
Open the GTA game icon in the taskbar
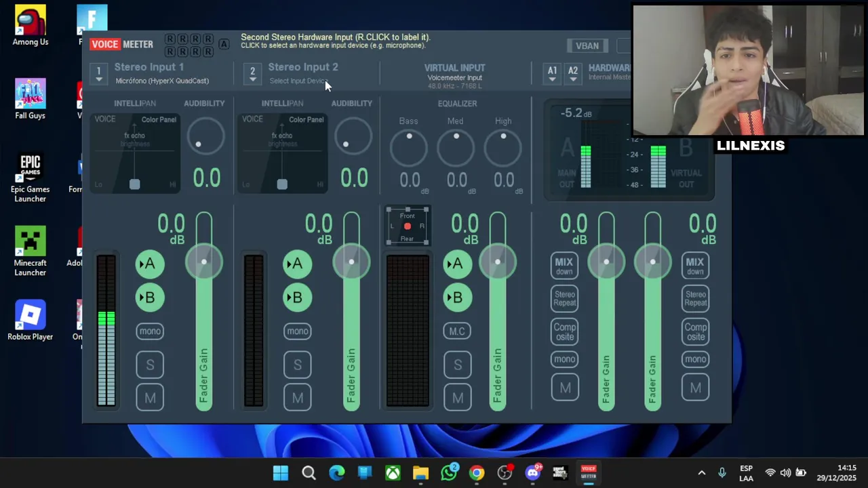coord(560,472)
